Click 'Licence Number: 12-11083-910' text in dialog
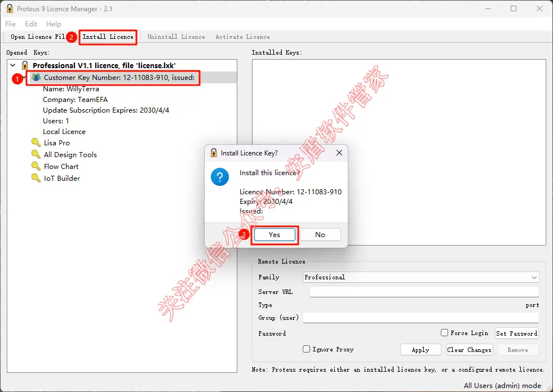The height and width of the screenshot is (392, 553). pyautogui.click(x=291, y=191)
